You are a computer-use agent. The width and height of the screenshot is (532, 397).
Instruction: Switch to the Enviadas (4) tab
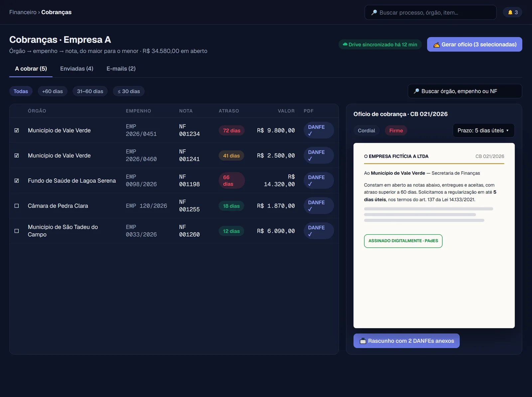point(77,69)
